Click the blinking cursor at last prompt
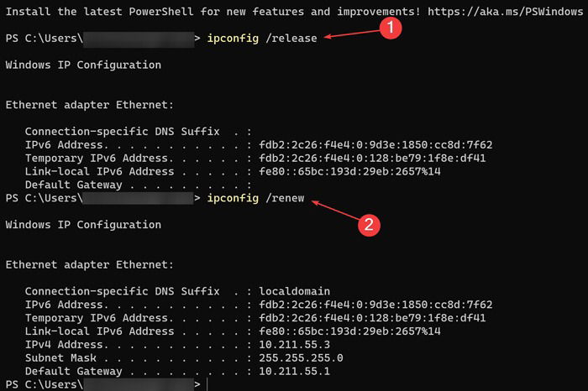This screenshot has width=588, height=391. point(207,384)
